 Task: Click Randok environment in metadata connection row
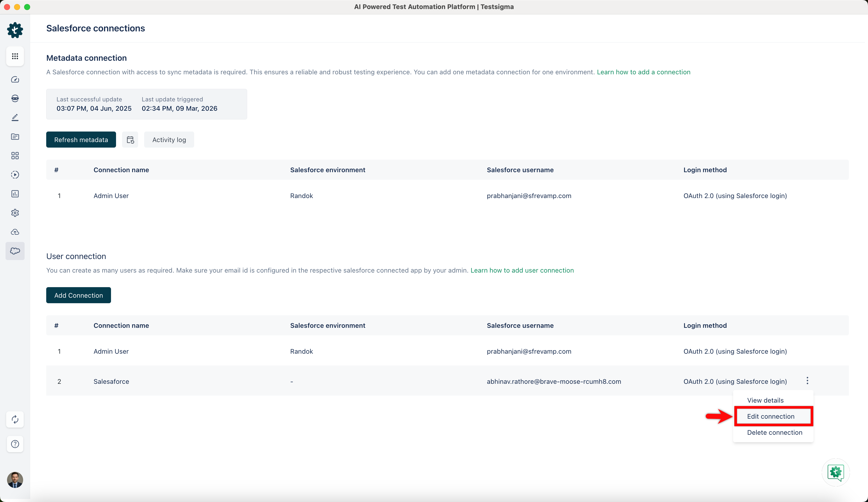pyautogui.click(x=301, y=196)
